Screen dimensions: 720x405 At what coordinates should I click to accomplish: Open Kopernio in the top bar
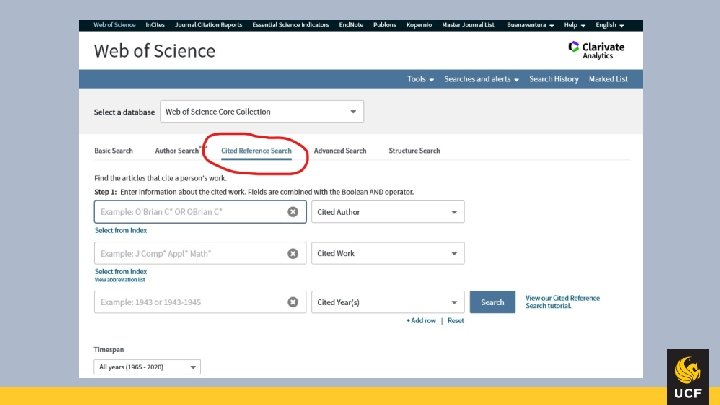[419, 25]
